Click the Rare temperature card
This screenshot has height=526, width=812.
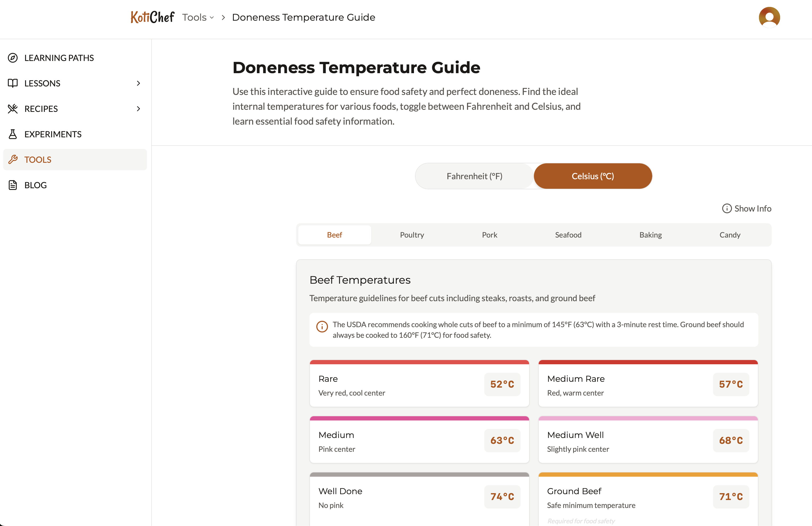(419, 383)
